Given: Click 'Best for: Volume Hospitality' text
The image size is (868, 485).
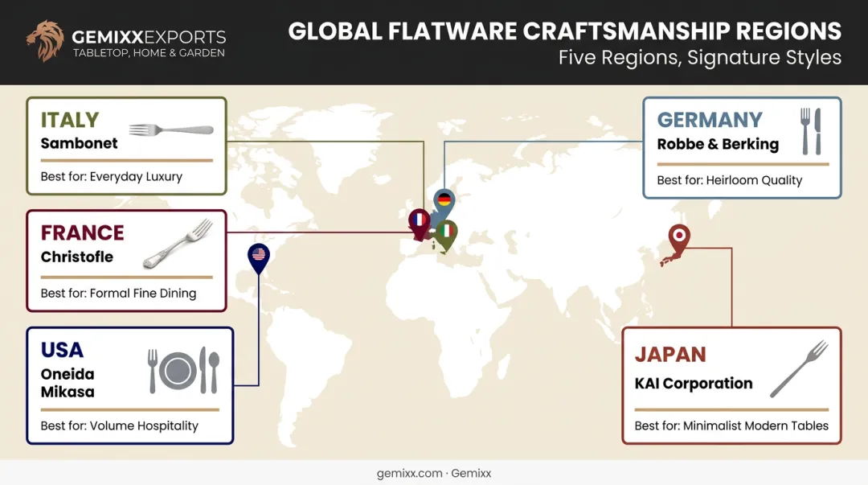Looking at the screenshot, I should tap(120, 425).
